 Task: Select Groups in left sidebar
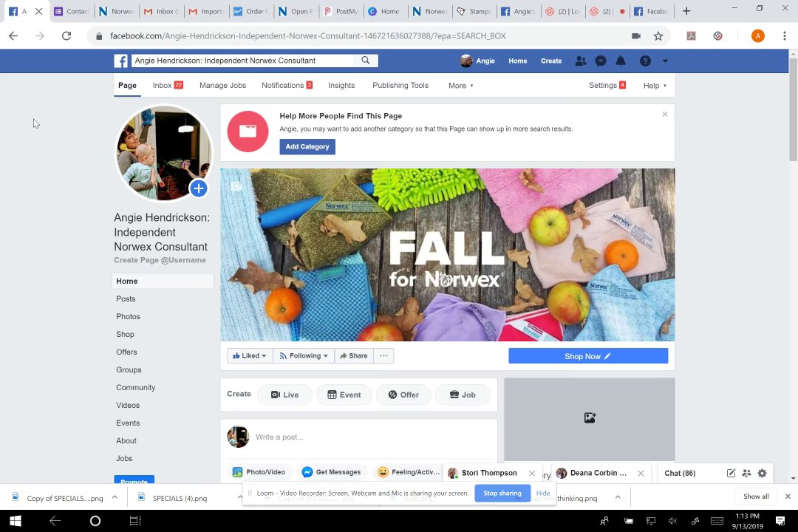click(129, 370)
